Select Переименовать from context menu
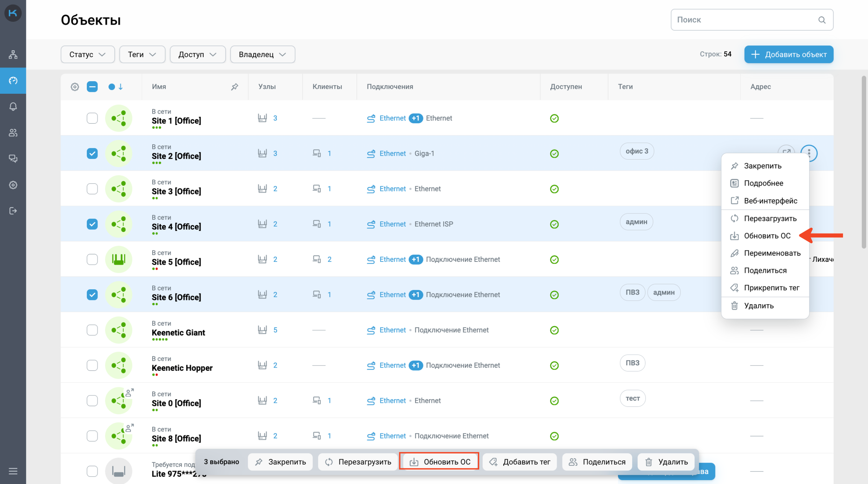The width and height of the screenshot is (868, 484). click(x=772, y=253)
